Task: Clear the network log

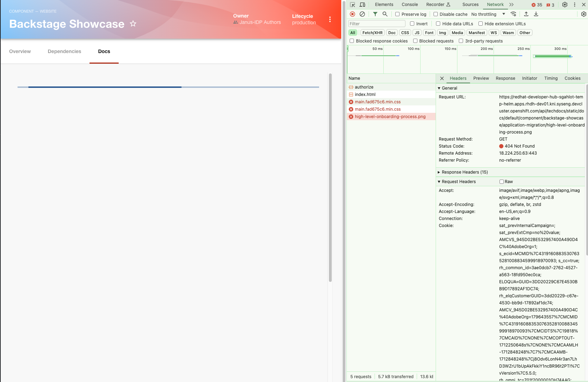Action: click(x=362, y=14)
